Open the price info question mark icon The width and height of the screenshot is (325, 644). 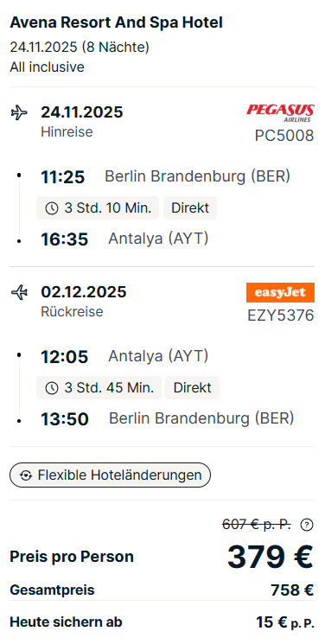tap(307, 525)
